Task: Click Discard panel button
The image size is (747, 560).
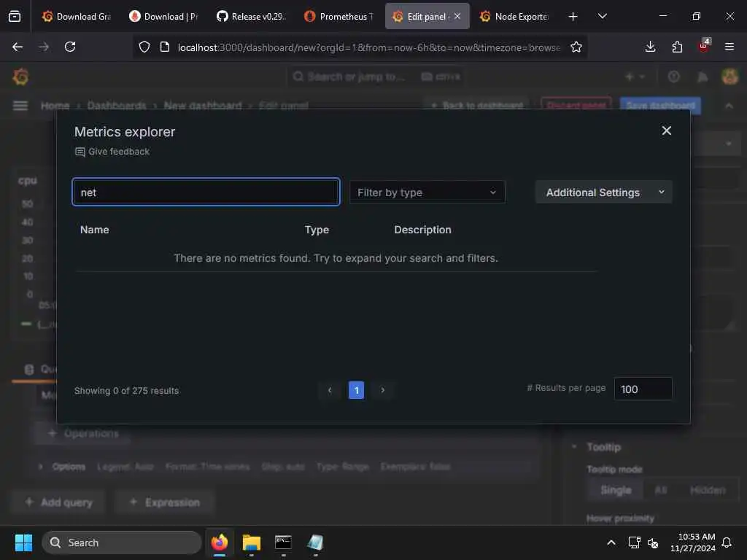Action: pos(576,105)
